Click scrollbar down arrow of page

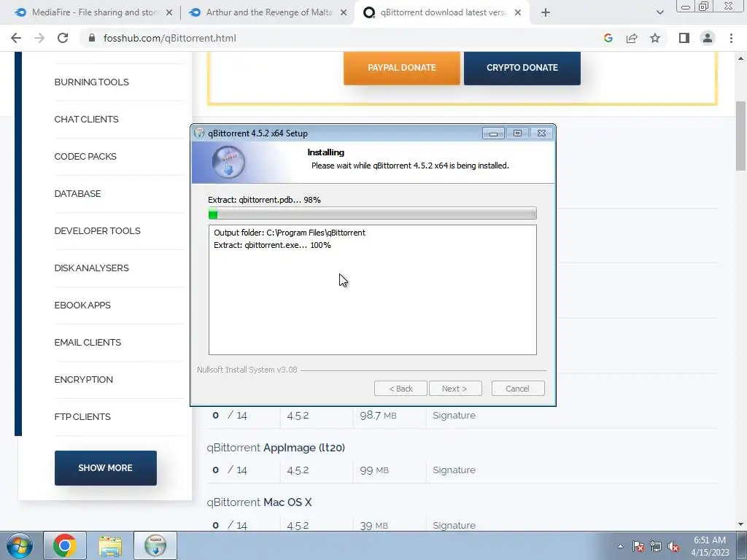pos(741,525)
